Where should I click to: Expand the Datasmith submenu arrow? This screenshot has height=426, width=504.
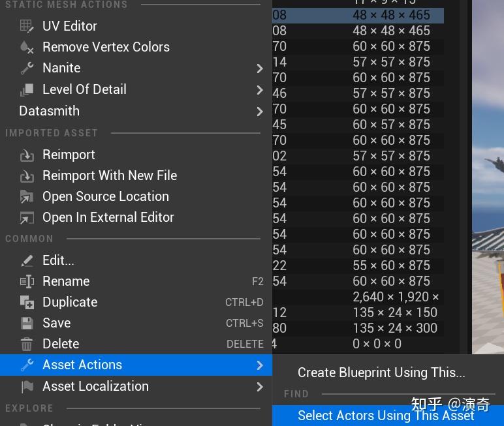260,112
